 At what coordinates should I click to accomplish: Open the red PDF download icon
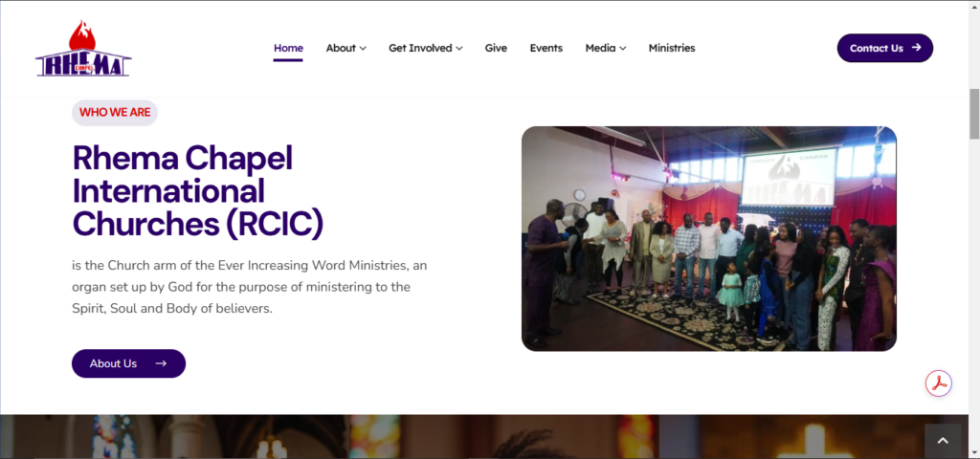coord(939,383)
